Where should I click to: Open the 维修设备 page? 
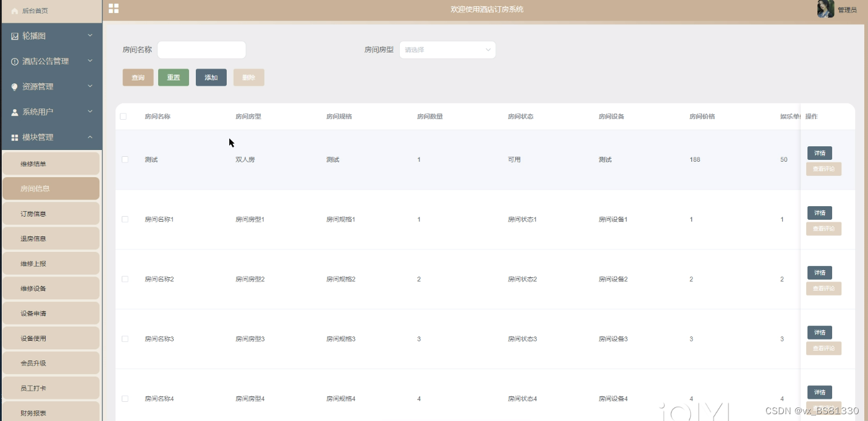(51, 288)
